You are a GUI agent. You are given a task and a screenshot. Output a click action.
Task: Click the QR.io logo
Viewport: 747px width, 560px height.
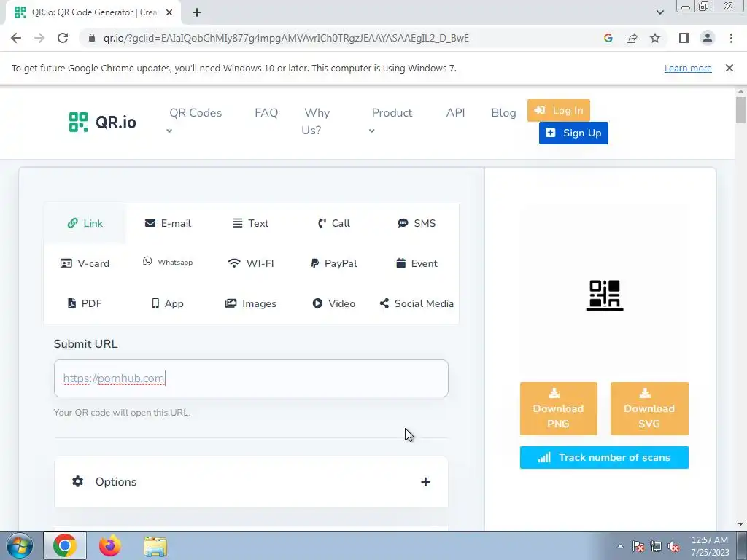[102, 122]
